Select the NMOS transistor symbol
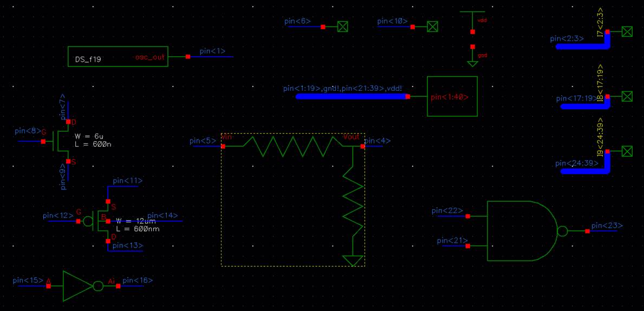The height and width of the screenshot is (311, 644). (x=61, y=142)
